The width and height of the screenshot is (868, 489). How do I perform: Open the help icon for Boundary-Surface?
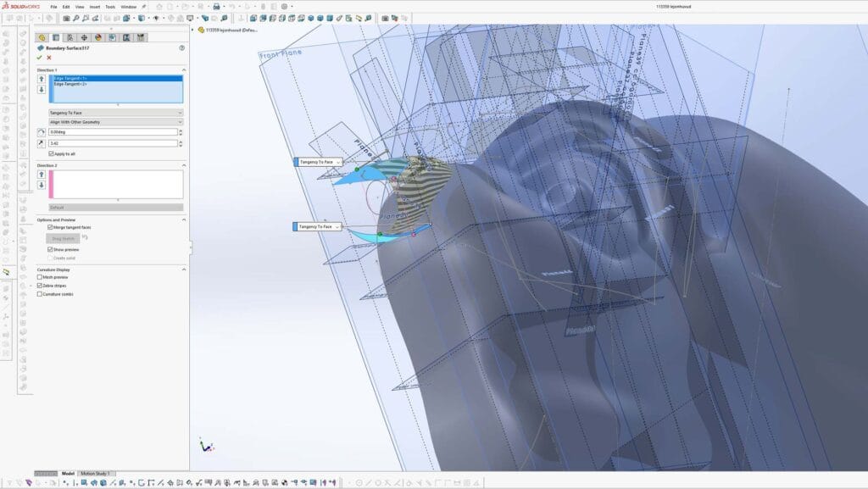pyautogui.click(x=181, y=48)
